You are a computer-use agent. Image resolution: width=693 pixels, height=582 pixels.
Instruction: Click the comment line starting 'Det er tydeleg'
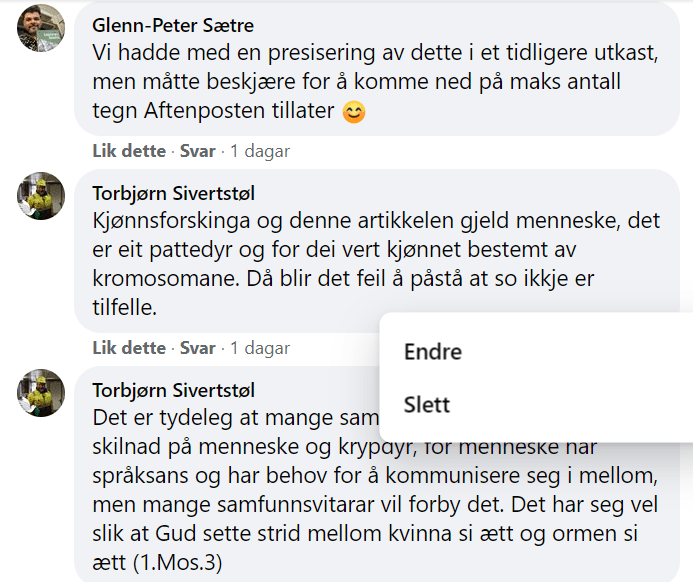point(230,417)
